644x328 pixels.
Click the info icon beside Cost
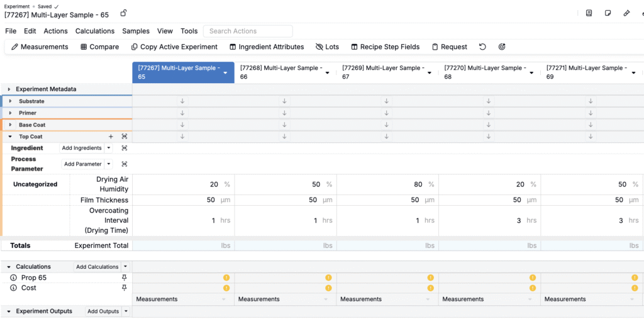point(14,288)
